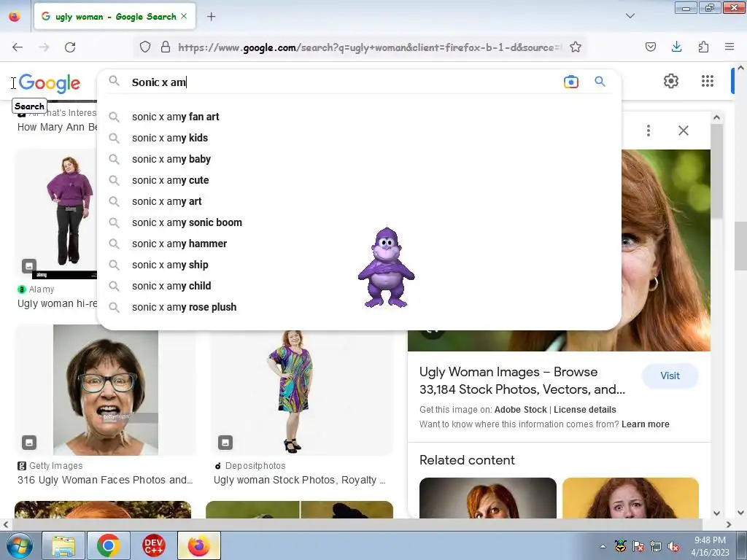Choose suggestion 'sonic x amy fan art'
747x560 pixels.
359,117
